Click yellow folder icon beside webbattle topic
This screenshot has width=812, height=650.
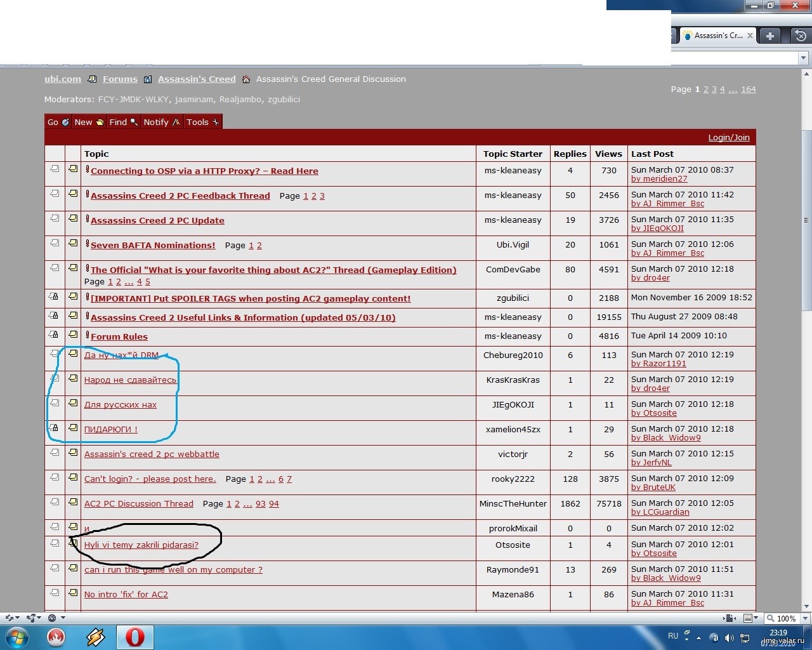[x=73, y=452]
